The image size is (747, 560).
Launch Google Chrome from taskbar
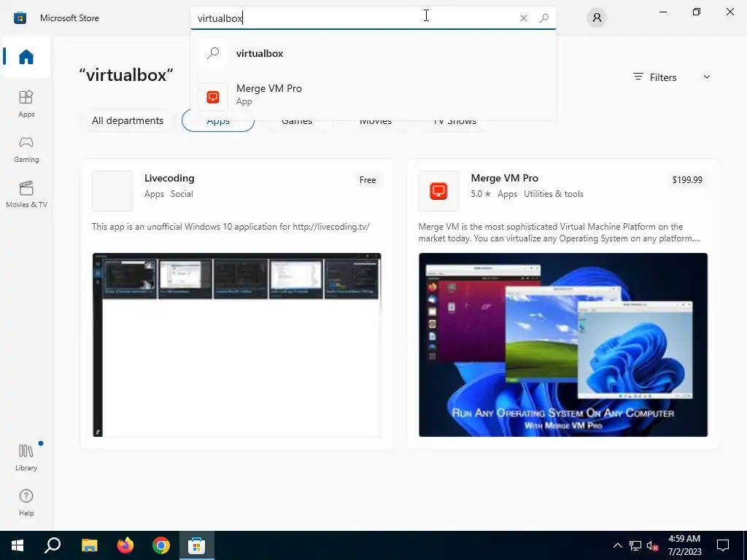pyautogui.click(x=161, y=545)
